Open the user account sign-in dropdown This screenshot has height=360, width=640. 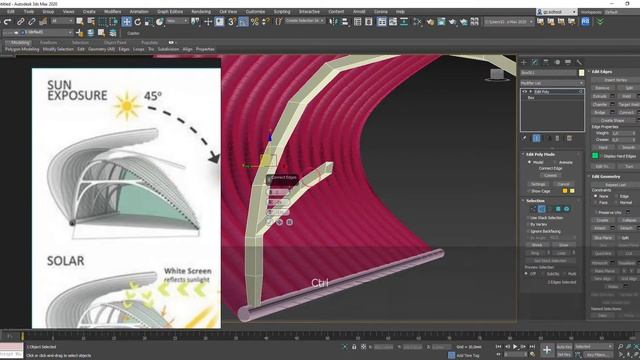(x=557, y=12)
